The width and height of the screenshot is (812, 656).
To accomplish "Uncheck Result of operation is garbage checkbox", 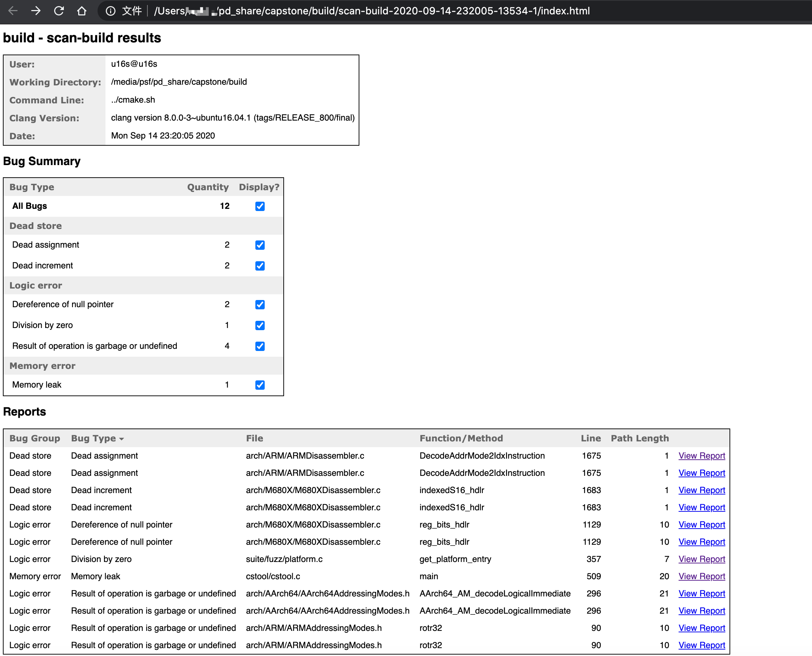I will point(260,346).
